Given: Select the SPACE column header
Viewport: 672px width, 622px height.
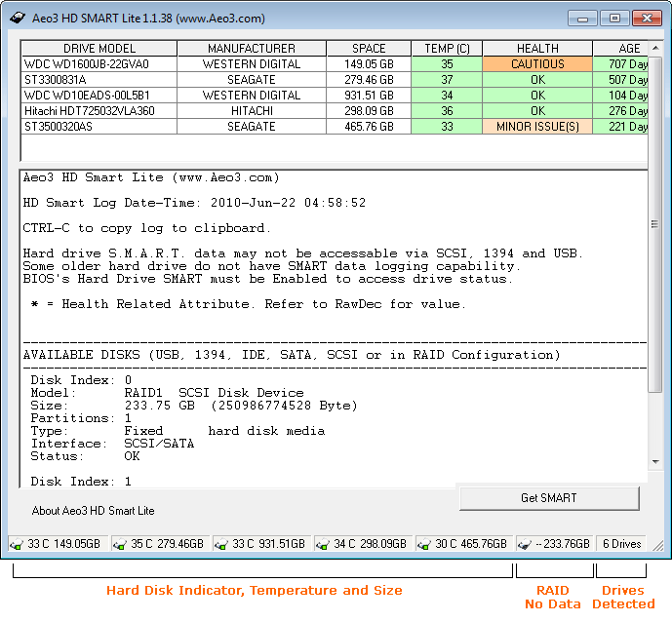Looking at the screenshot, I should 369,49.
